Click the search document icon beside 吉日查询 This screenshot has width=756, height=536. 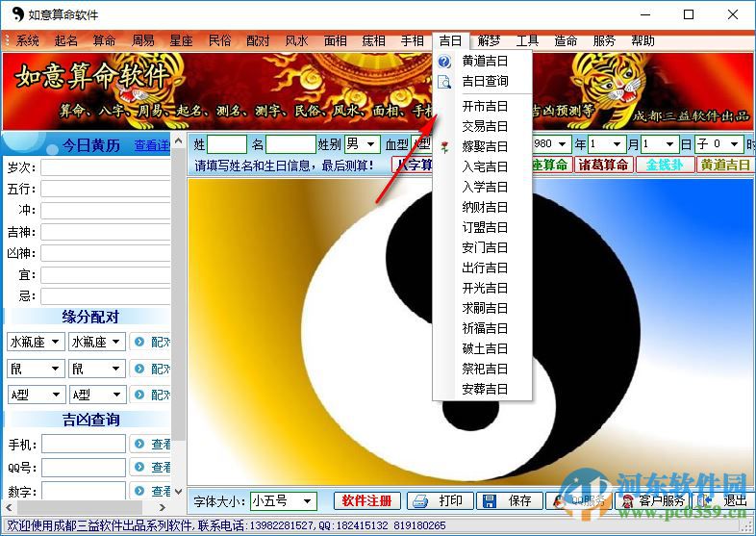tap(444, 82)
